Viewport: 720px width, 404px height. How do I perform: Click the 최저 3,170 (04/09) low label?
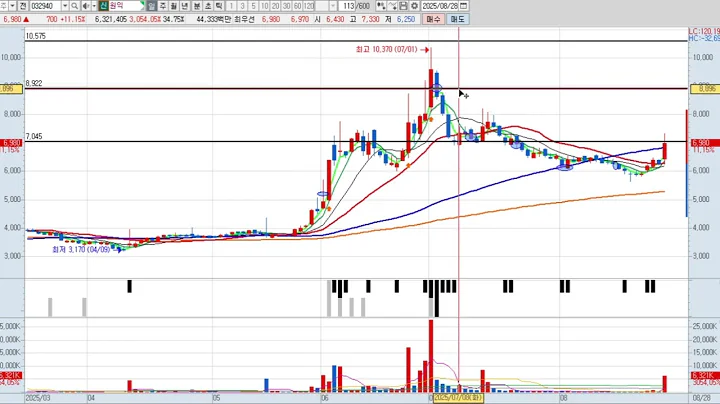[x=81, y=249]
